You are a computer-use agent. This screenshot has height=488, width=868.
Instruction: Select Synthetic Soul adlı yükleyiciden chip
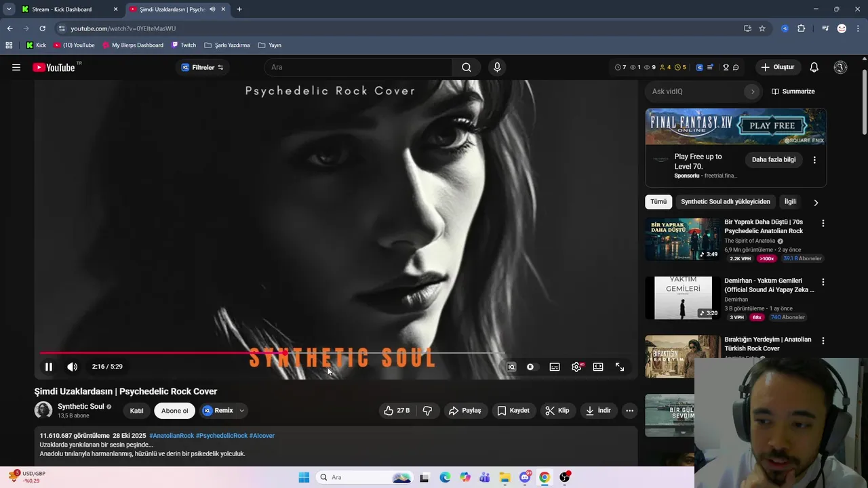[x=726, y=202]
